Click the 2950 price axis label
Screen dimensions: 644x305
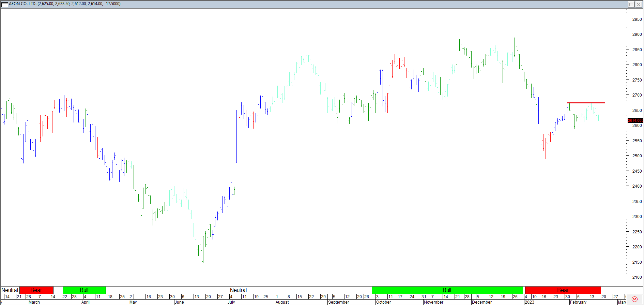click(637, 19)
